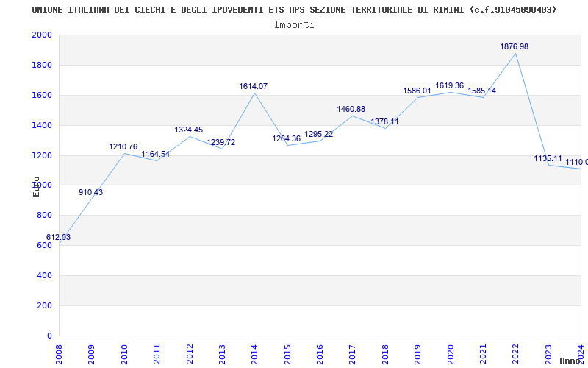Click y-axis value 1800

click(42, 65)
